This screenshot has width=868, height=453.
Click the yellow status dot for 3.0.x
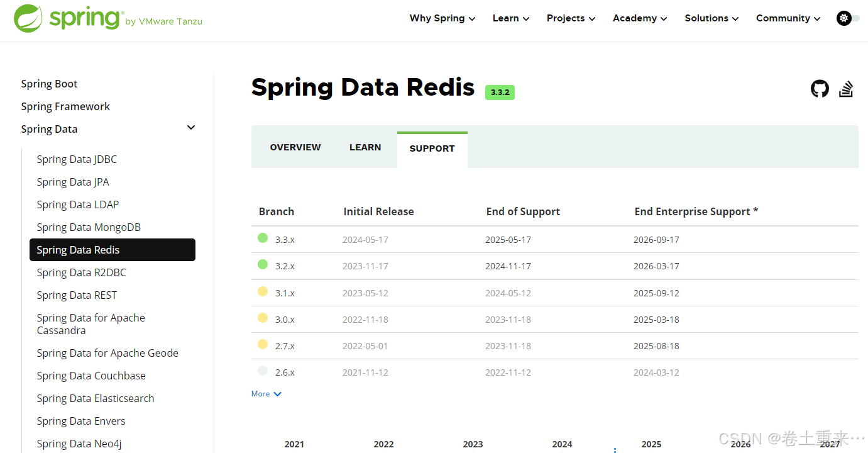(x=263, y=318)
